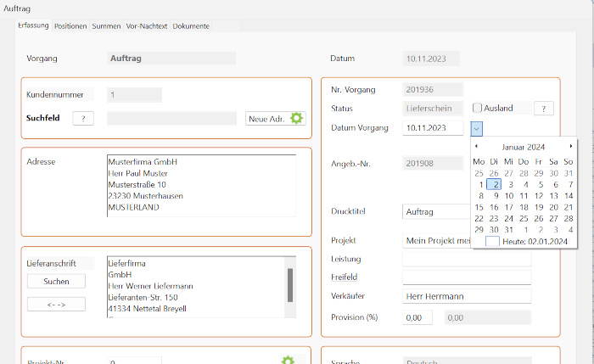
Task: Open the Vor-/Nachtext tab
Action: pos(147,26)
